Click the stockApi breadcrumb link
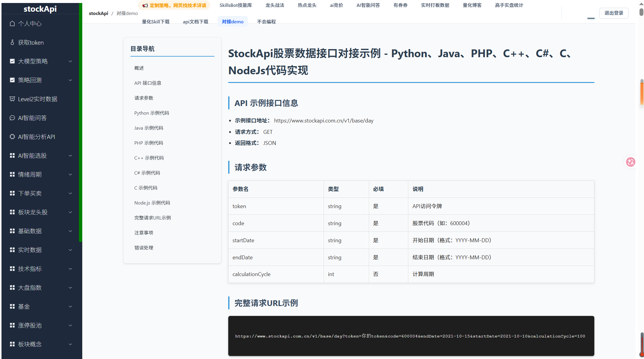 pyautogui.click(x=98, y=13)
